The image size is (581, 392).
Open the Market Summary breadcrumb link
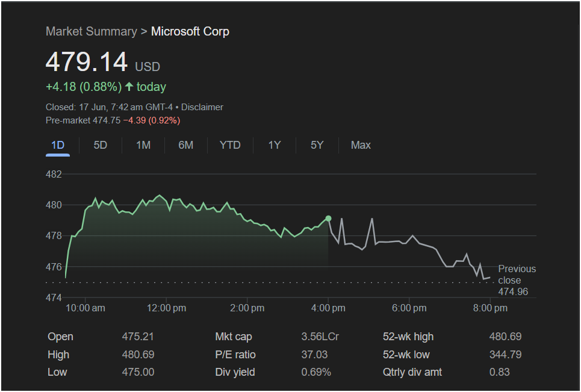[x=91, y=31]
